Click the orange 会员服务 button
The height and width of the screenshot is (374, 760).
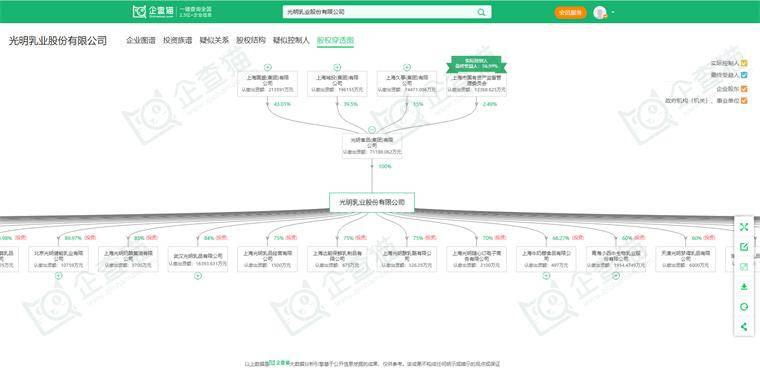point(570,13)
